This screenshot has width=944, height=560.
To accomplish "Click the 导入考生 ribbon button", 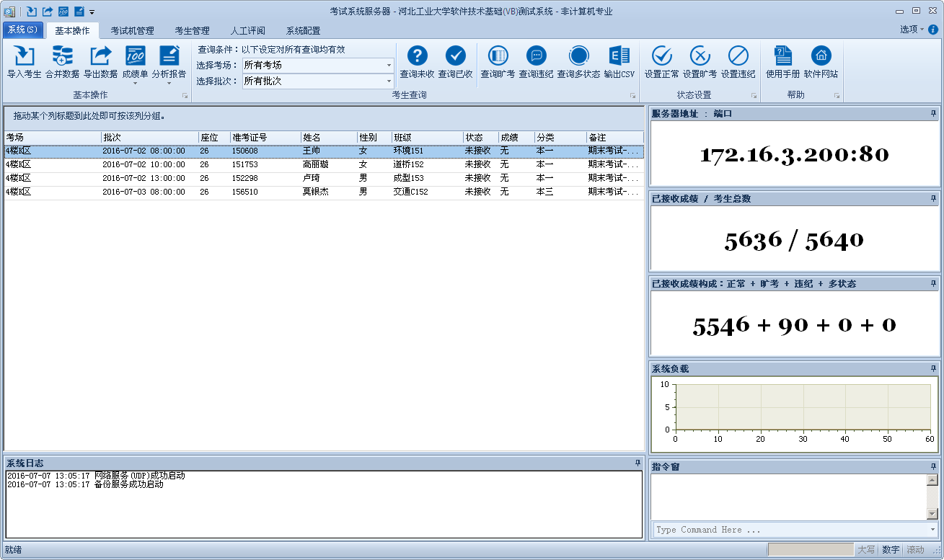I will (25, 62).
